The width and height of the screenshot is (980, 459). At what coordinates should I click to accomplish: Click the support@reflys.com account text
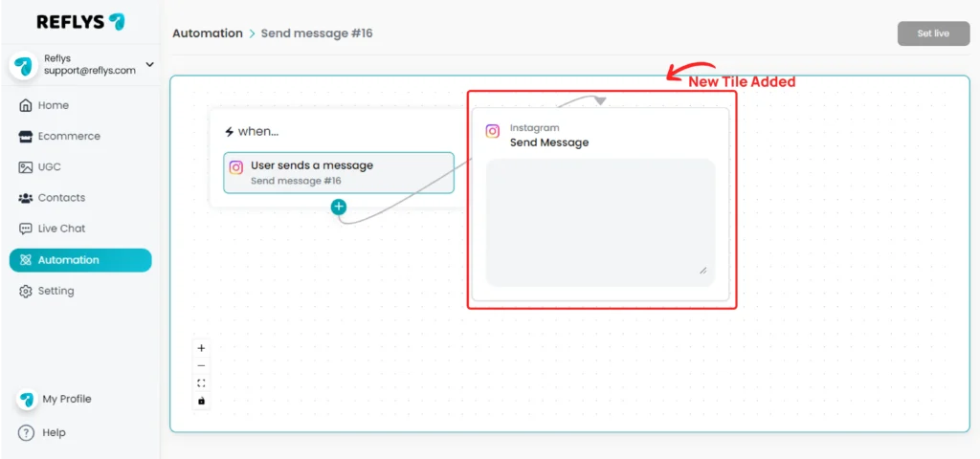(x=89, y=71)
